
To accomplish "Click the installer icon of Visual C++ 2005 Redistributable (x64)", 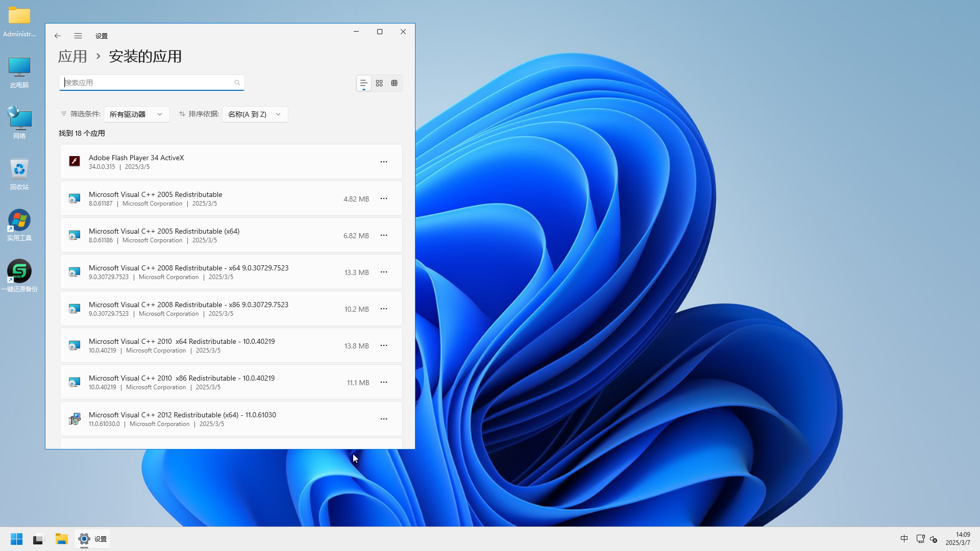I will tap(75, 235).
